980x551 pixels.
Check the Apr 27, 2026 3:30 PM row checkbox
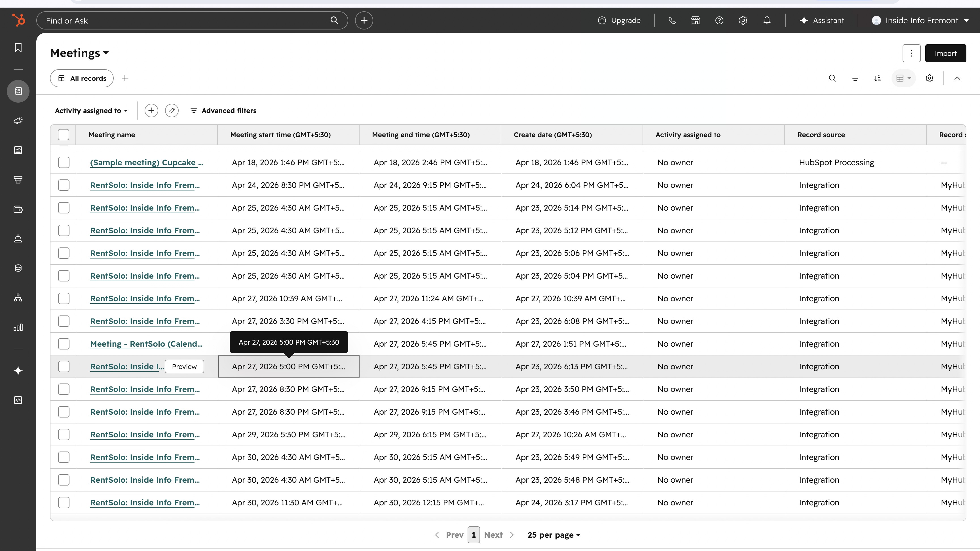tap(64, 321)
